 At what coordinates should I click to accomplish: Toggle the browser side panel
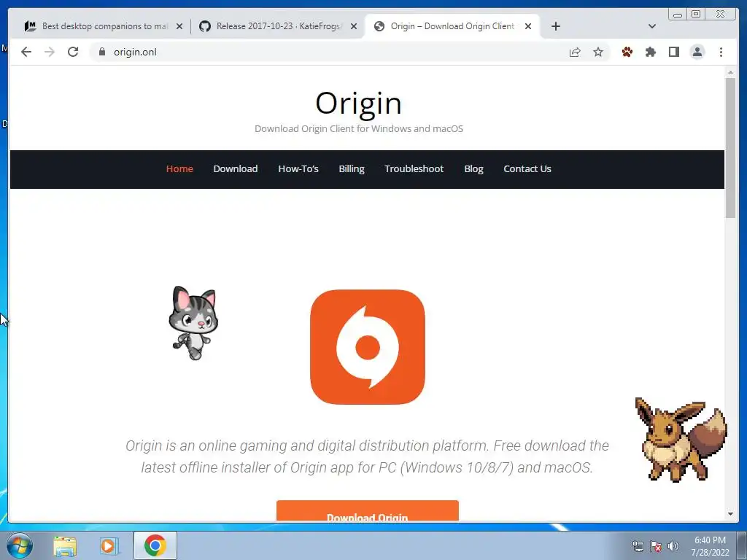(673, 52)
